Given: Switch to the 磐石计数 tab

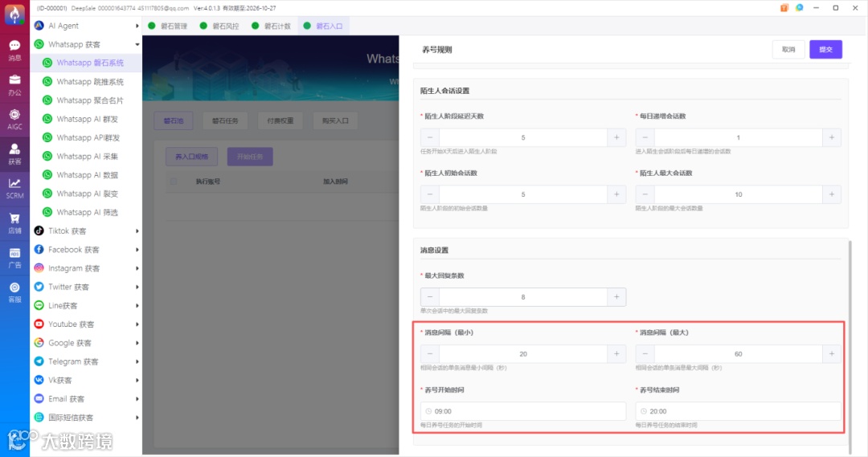Looking at the screenshot, I should coord(272,26).
